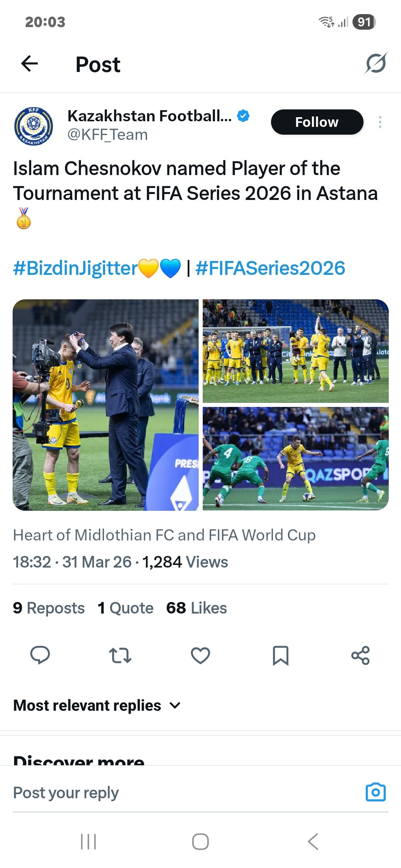Follow the Kazakhstan Football account
Screen dimensions: 401x868
(x=317, y=122)
